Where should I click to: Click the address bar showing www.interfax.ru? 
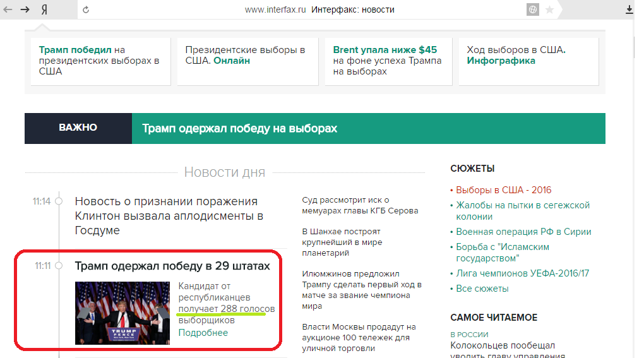tap(319, 9)
